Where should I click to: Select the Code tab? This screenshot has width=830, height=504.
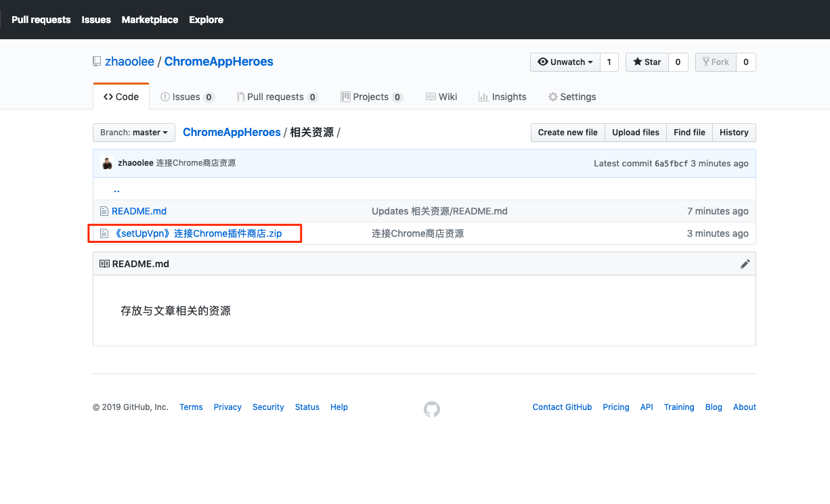[x=121, y=97]
